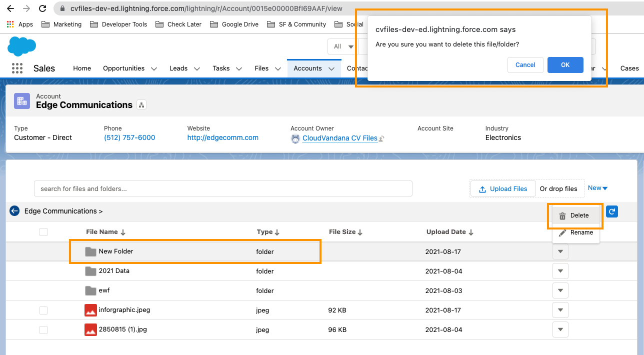
Task: Check the select-all checkbox in header
Action: coord(43,232)
